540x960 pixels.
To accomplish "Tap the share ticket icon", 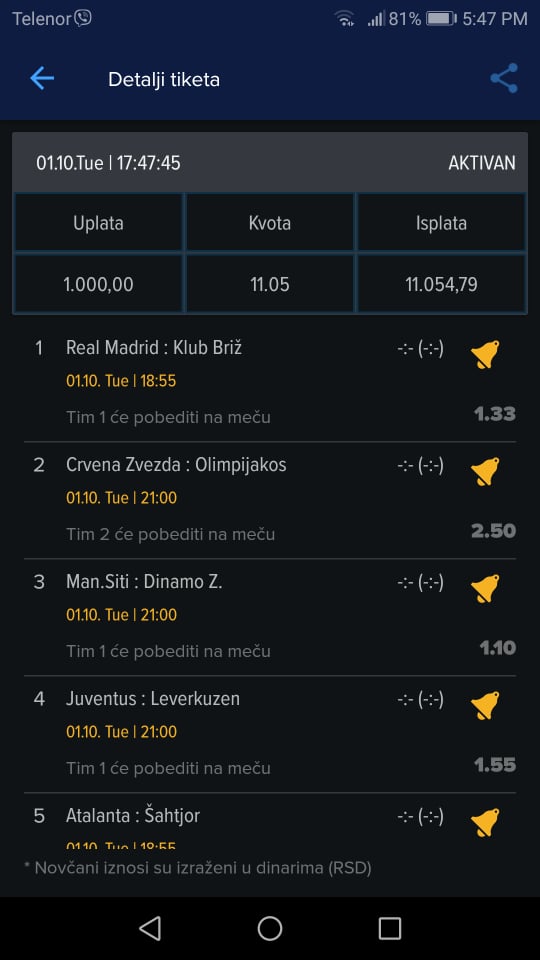I will [504, 78].
